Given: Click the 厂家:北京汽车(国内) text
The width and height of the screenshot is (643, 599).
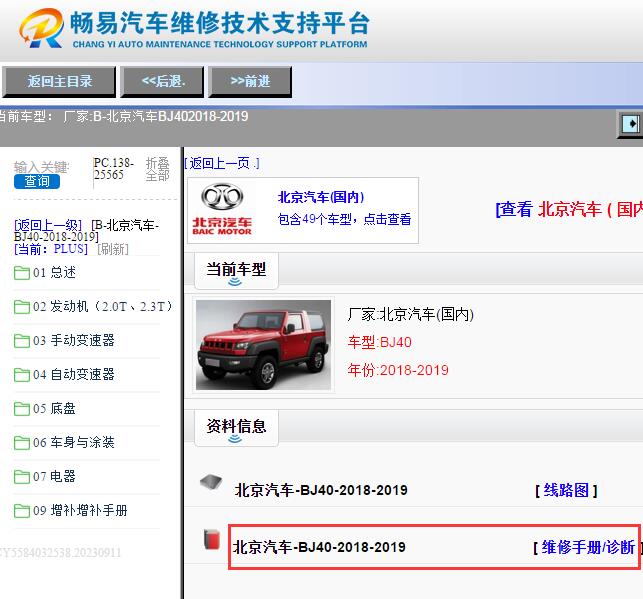Looking at the screenshot, I should pos(410,314).
